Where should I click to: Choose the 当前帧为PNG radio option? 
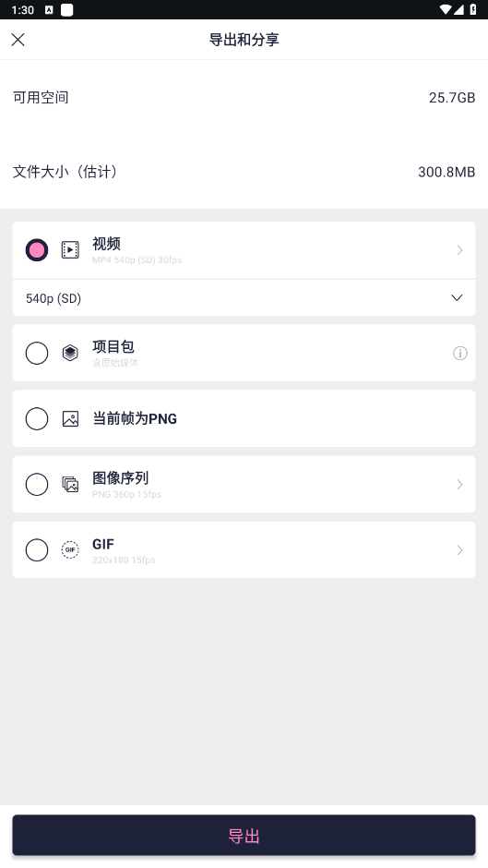tap(37, 418)
